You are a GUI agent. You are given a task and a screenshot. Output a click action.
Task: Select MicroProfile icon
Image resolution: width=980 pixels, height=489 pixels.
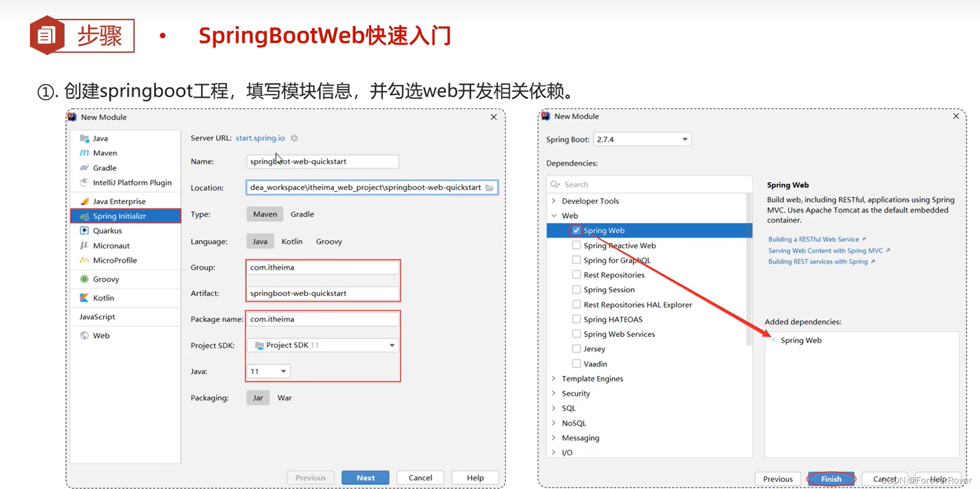[84, 260]
